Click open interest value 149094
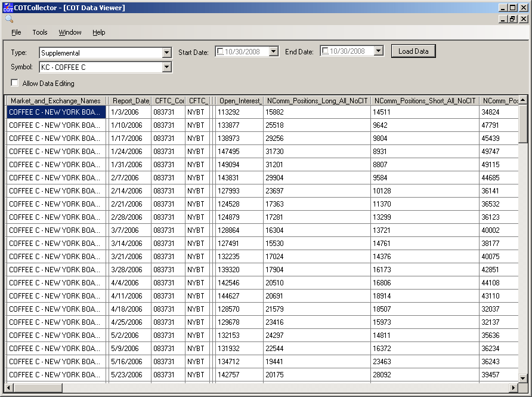This screenshot has height=397, width=532. pos(239,165)
